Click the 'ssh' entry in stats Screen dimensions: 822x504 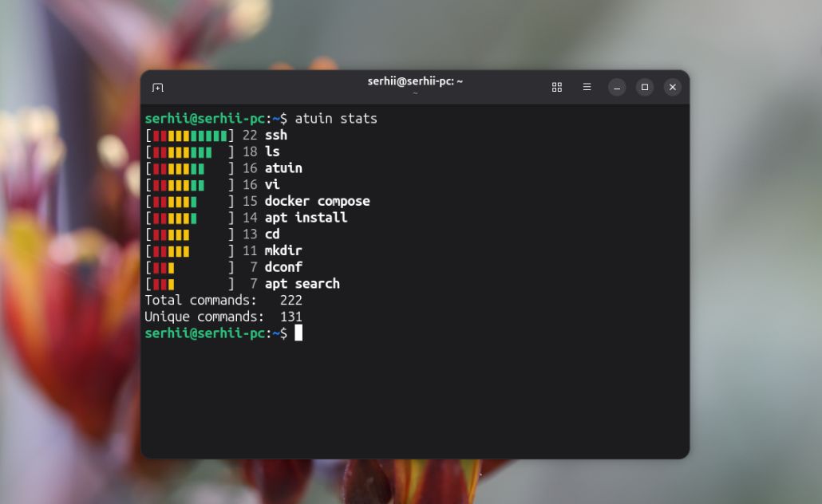pyautogui.click(x=276, y=136)
